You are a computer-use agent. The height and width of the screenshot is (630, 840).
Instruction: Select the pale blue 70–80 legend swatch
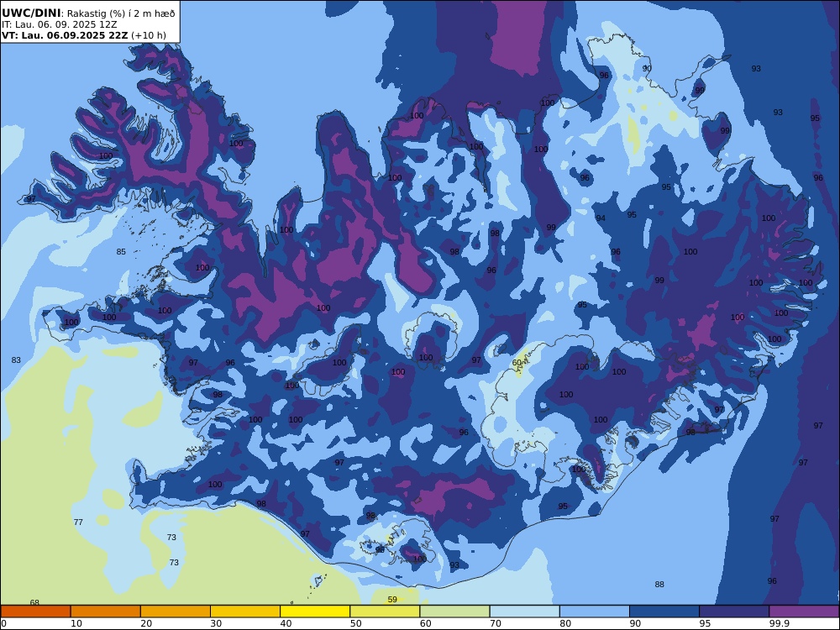pos(524,612)
